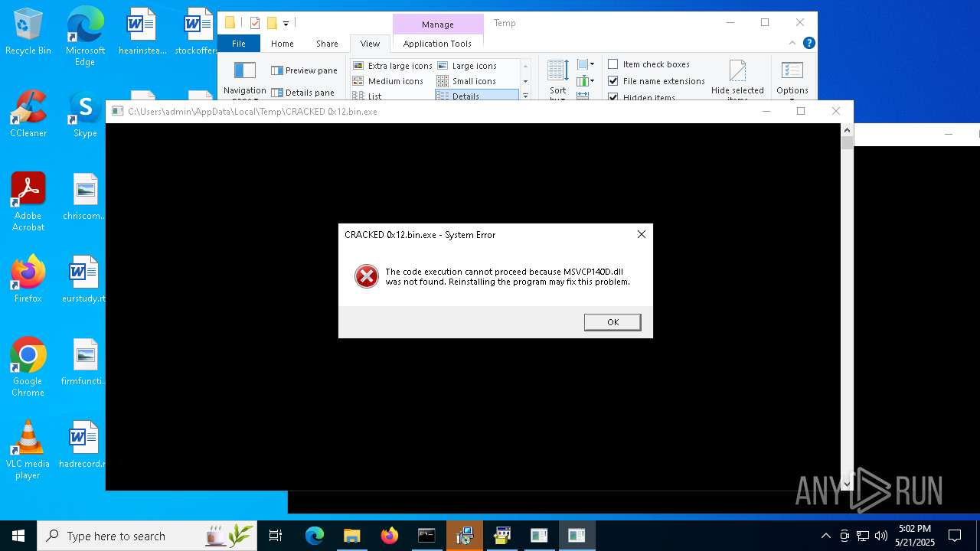Viewport: 980px width, 551px height.
Task: Select the Microsoft Edge desktop shortcut
Action: pyautogui.click(x=85, y=36)
